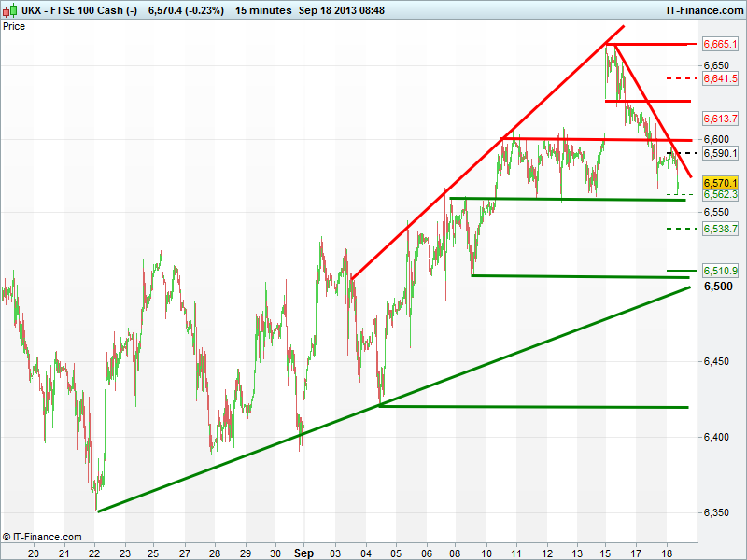Click date 29 on the time axis

coord(246,553)
